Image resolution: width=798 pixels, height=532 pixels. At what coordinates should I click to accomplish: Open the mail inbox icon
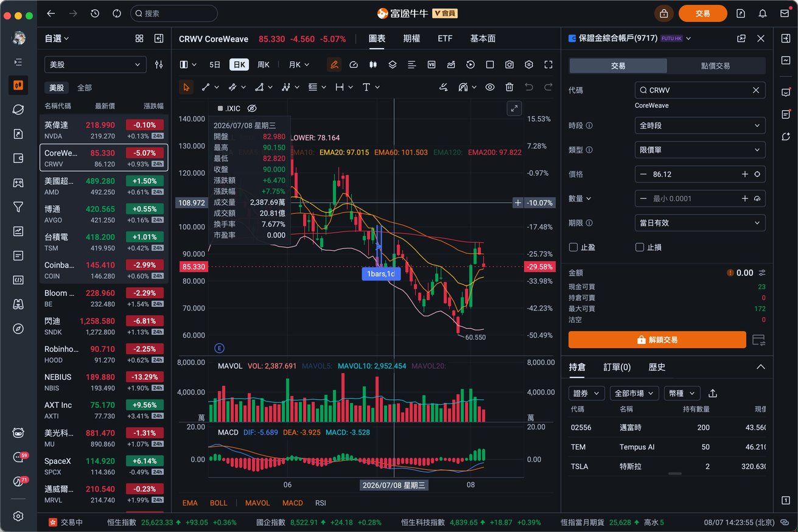785,13
